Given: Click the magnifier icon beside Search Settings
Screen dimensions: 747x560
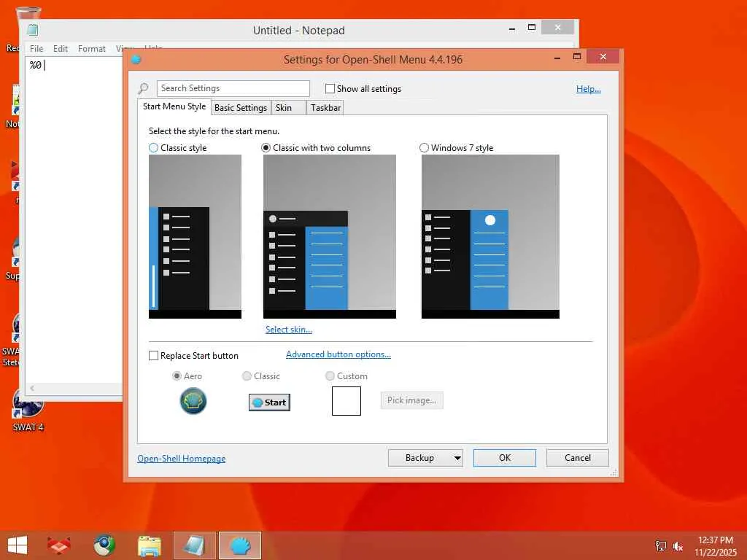Looking at the screenshot, I should pos(143,88).
